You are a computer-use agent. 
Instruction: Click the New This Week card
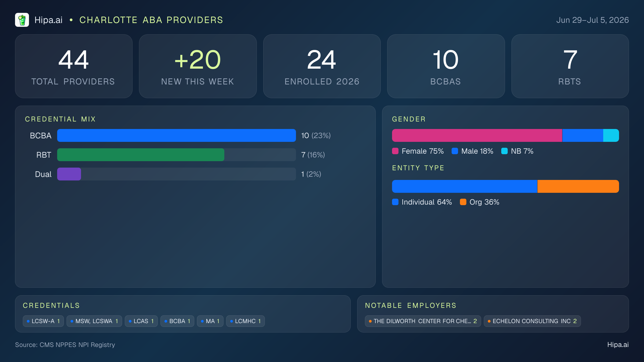198,66
